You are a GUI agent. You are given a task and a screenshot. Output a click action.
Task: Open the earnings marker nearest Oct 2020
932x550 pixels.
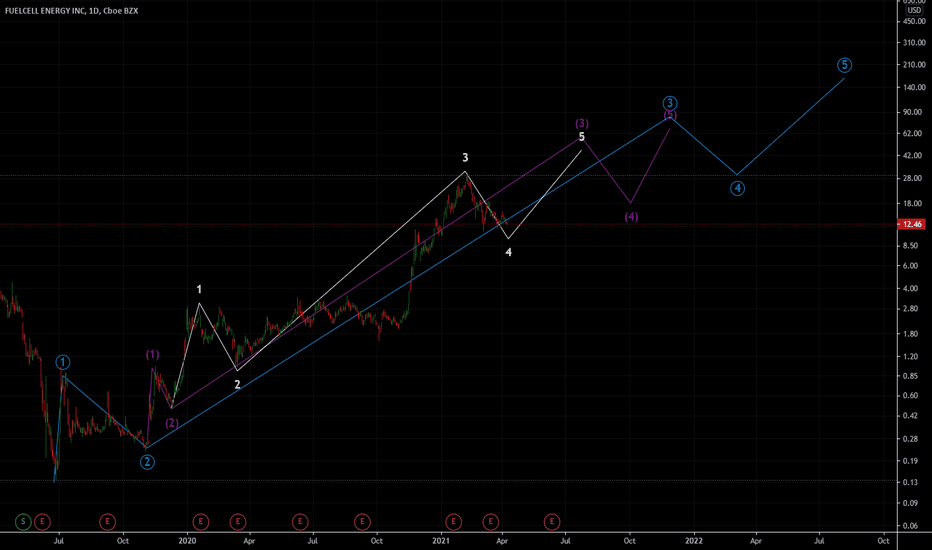point(362,522)
